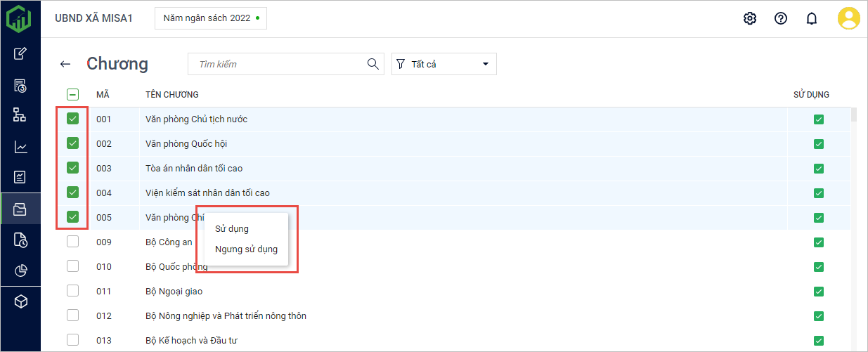Click the MISA logo in sidebar
The image size is (868, 352).
(20, 18)
